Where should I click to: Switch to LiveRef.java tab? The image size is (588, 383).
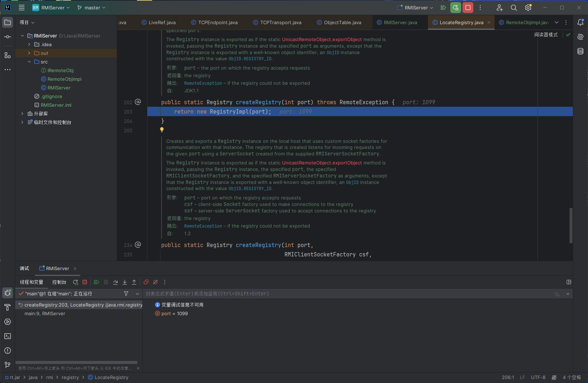pyautogui.click(x=159, y=22)
